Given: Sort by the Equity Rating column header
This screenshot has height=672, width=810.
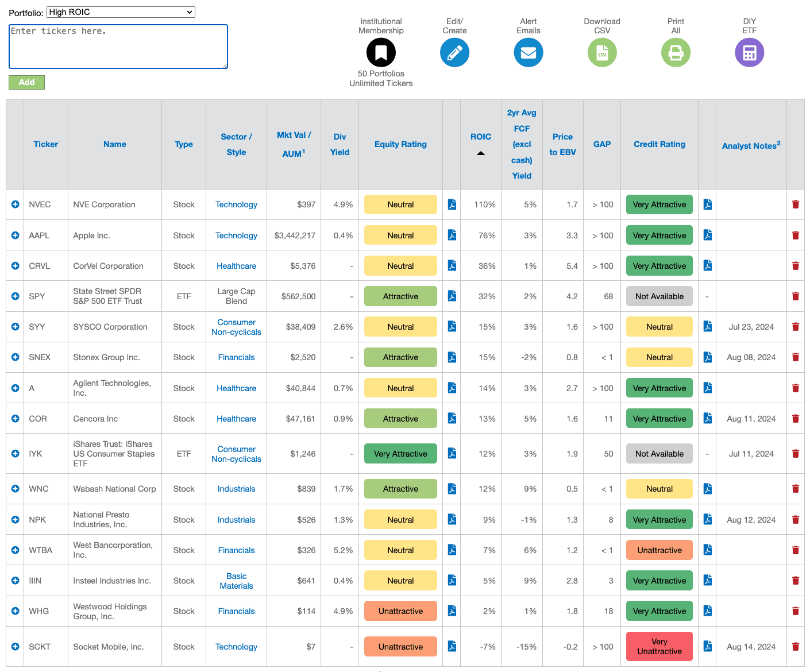Looking at the screenshot, I should coord(400,144).
